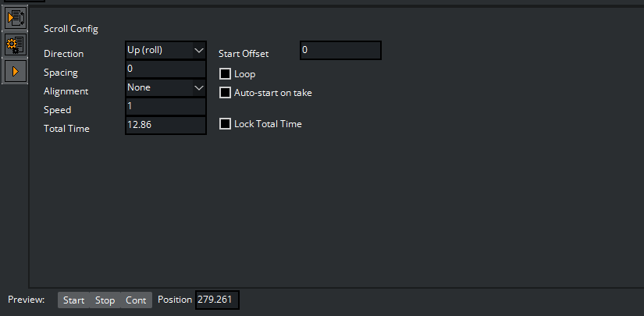The width and height of the screenshot is (644, 316).
Task: Click the Scroll Config heading
Action: coord(71,29)
